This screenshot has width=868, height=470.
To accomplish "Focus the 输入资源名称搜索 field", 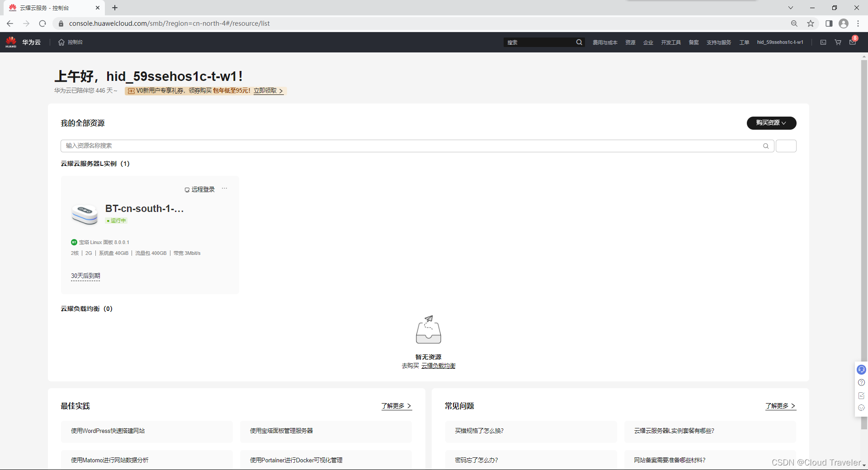I will click(x=417, y=146).
